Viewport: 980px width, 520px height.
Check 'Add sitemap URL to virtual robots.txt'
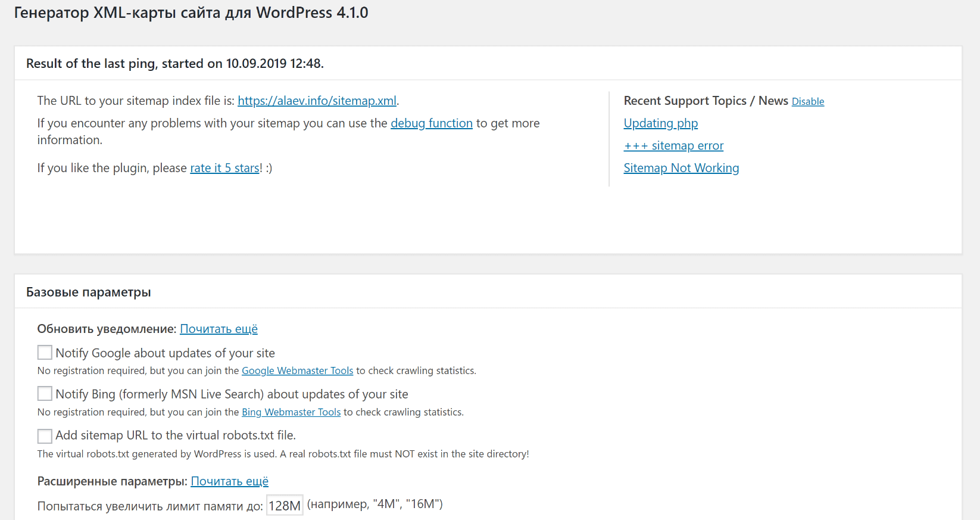[x=45, y=436]
